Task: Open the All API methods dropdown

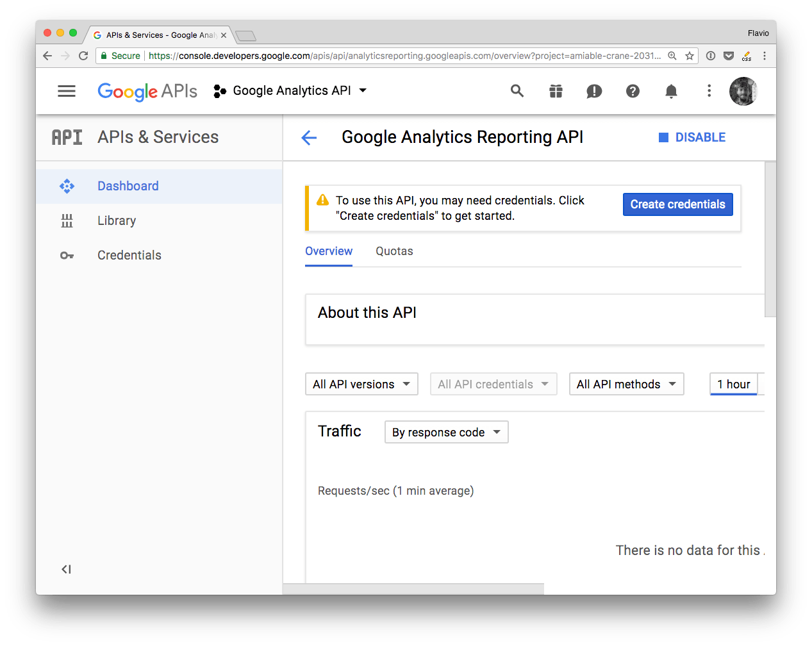Action: point(626,384)
